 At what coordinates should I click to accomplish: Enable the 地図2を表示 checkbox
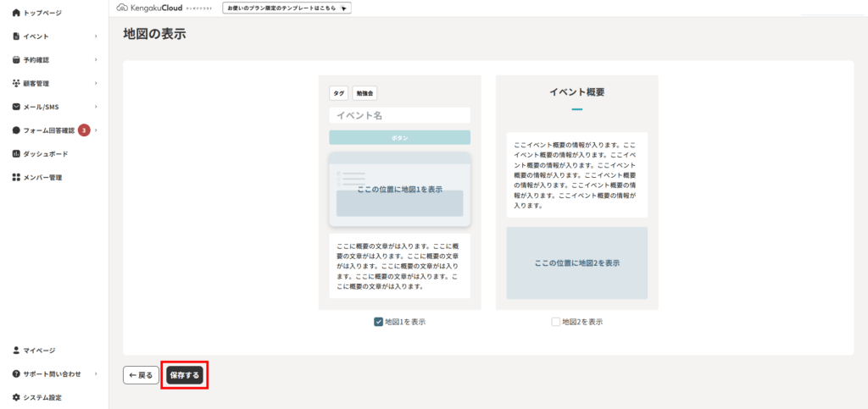[555, 322]
